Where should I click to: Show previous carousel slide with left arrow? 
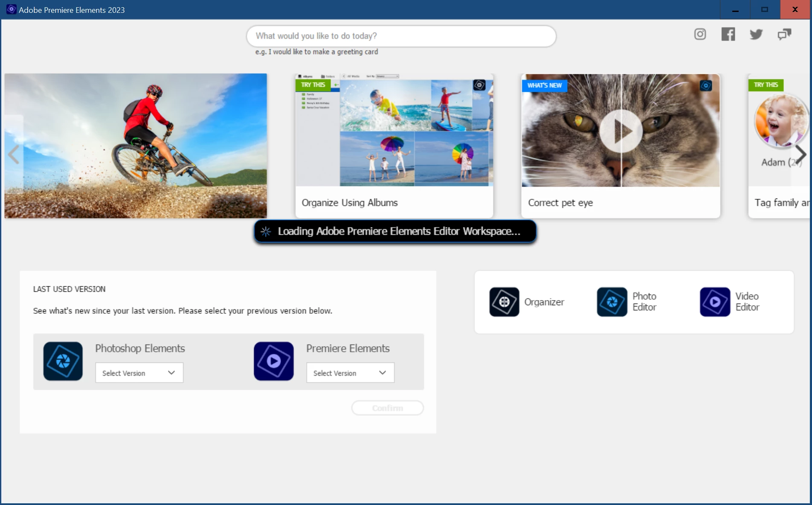(x=14, y=154)
